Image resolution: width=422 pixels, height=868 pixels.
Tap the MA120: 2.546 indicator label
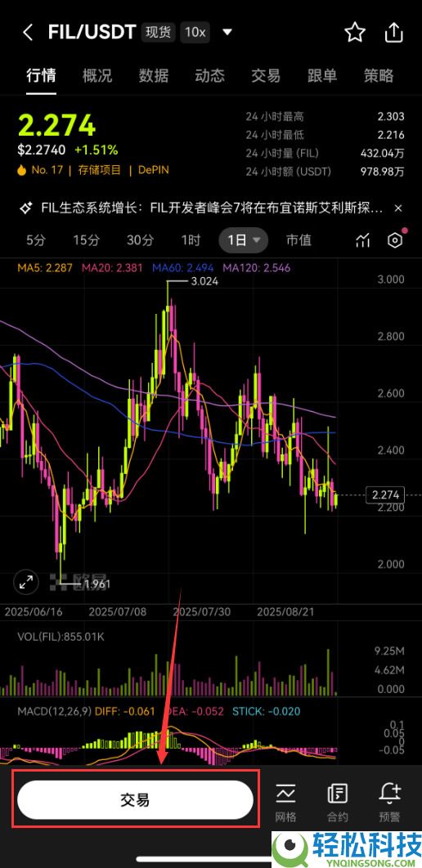coord(257,268)
